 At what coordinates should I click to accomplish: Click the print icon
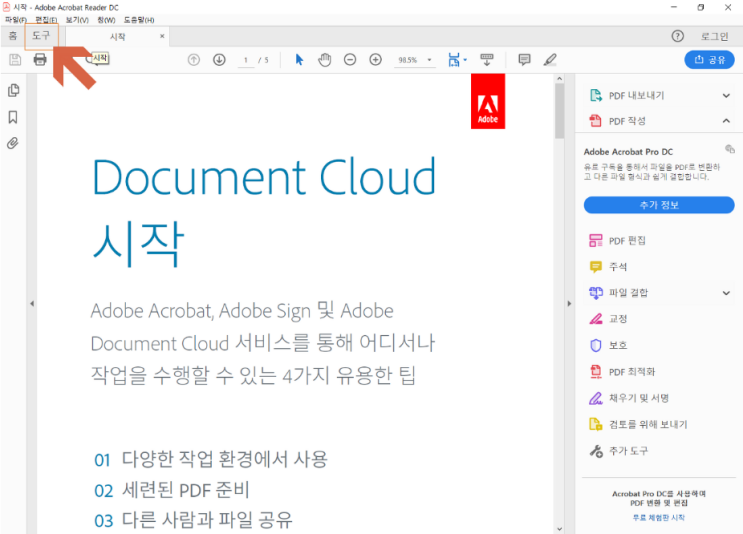[40, 60]
